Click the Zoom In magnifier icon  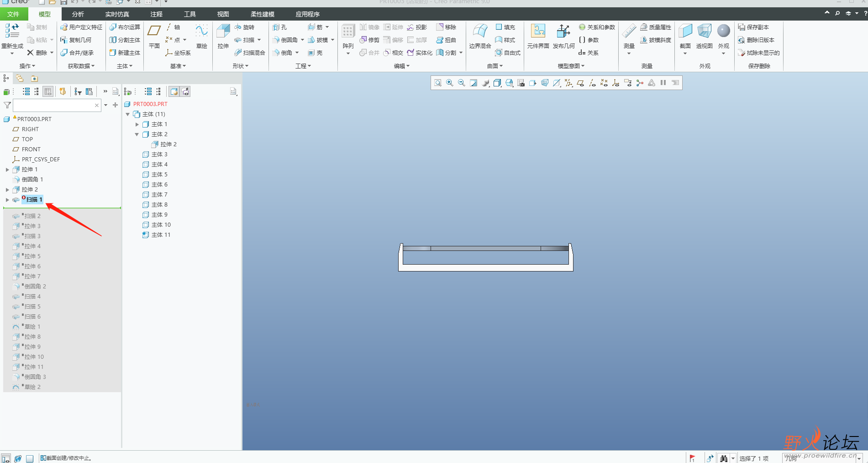pyautogui.click(x=450, y=83)
